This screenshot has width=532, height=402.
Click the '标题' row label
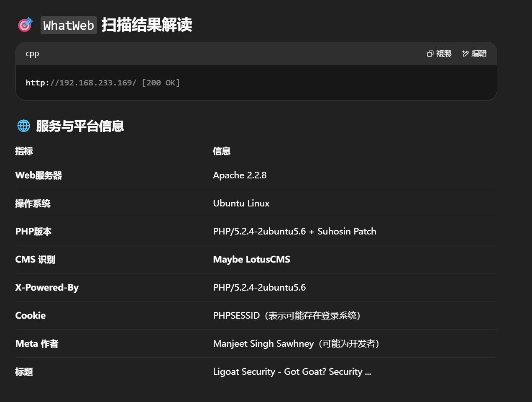click(x=24, y=372)
